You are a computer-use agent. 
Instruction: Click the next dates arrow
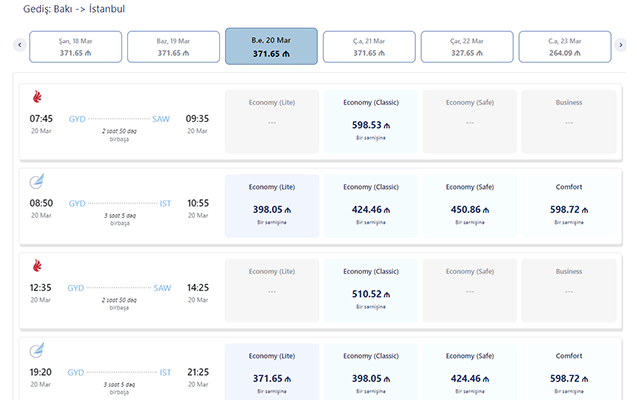pyautogui.click(x=621, y=46)
